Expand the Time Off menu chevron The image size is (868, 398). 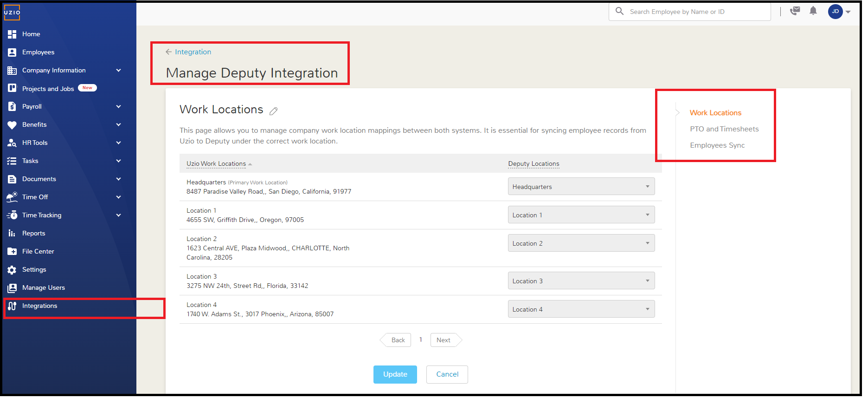point(118,197)
